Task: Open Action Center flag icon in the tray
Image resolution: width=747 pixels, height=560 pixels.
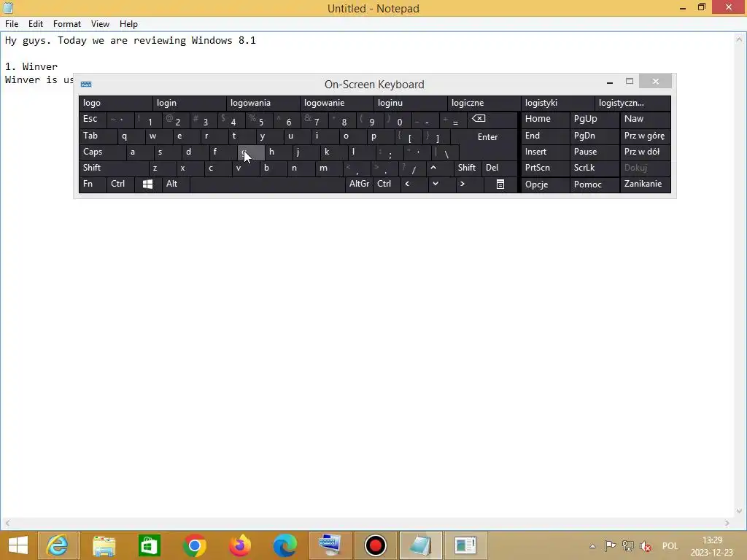Action: click(x=610, y=545)
